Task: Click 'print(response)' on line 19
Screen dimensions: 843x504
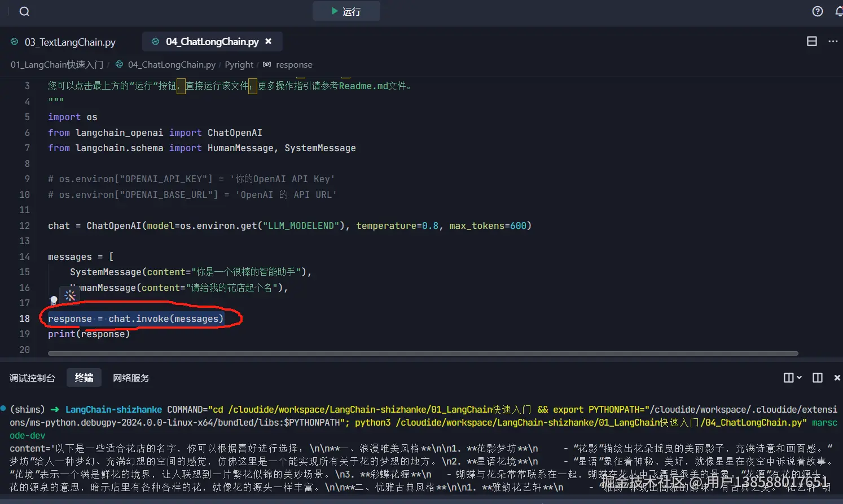Action: (89, 334)
